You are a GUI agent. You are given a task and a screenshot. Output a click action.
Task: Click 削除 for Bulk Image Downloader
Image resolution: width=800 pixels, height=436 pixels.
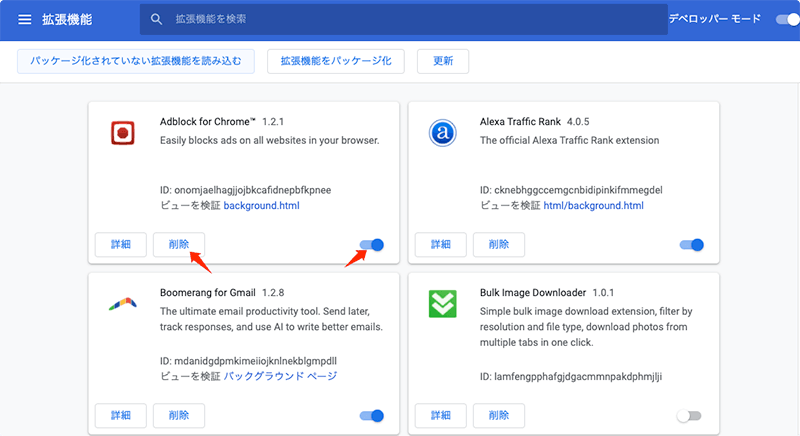[x=499, y=416]
